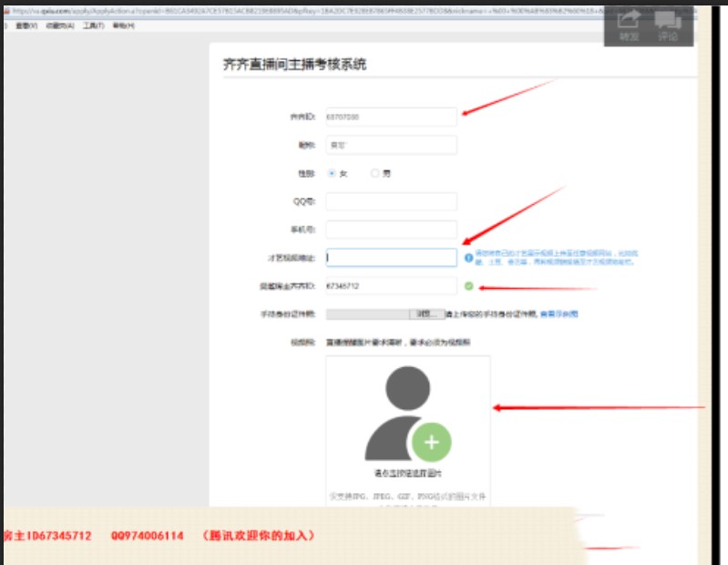Select the 男 gender radio button

coord(374,173)
